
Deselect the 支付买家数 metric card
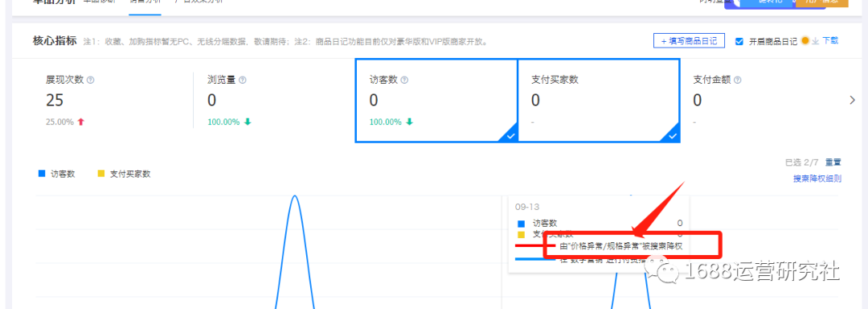coord(599,101)
